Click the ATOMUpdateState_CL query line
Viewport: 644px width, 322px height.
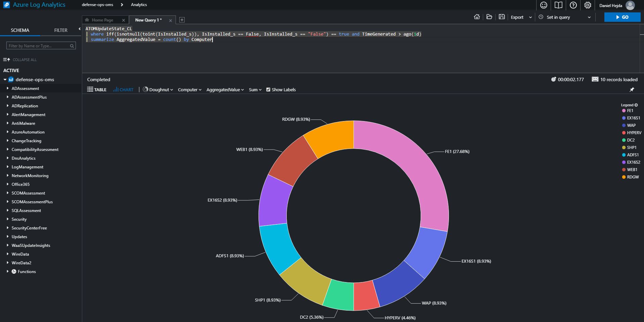click(x=109, y=29)
